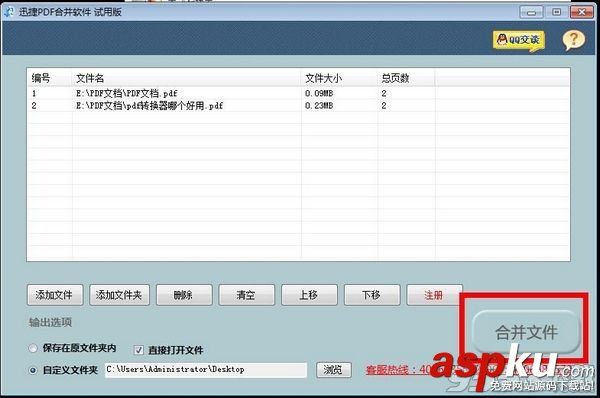Click the 添加文件夹 button

click(x=119, y=295)
